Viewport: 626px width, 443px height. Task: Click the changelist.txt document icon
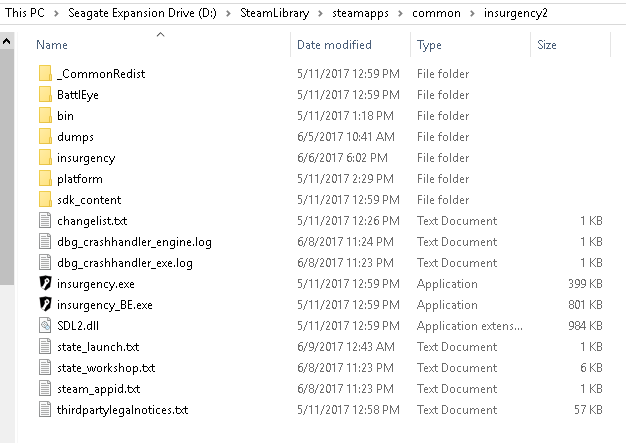pyautogui.click(x=44, y=221)
